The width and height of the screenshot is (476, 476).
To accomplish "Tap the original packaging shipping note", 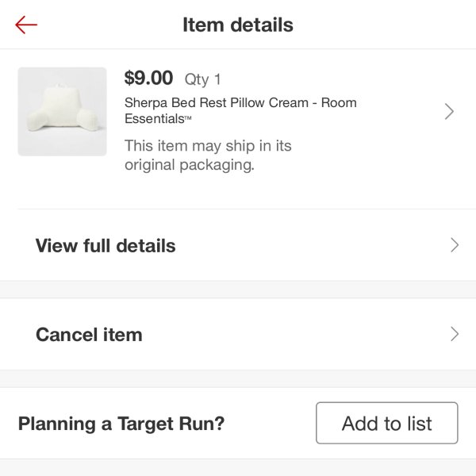I will (x=208, y=155).
